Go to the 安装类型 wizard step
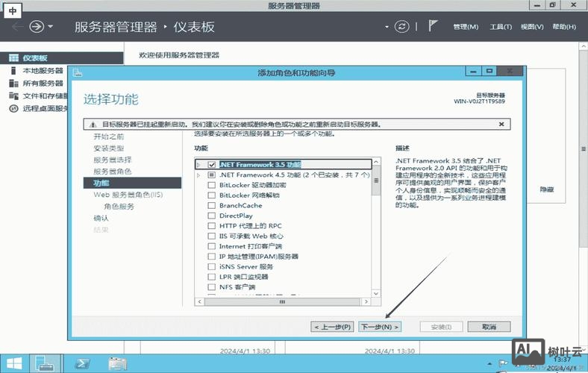 click(x=109, y=148)
